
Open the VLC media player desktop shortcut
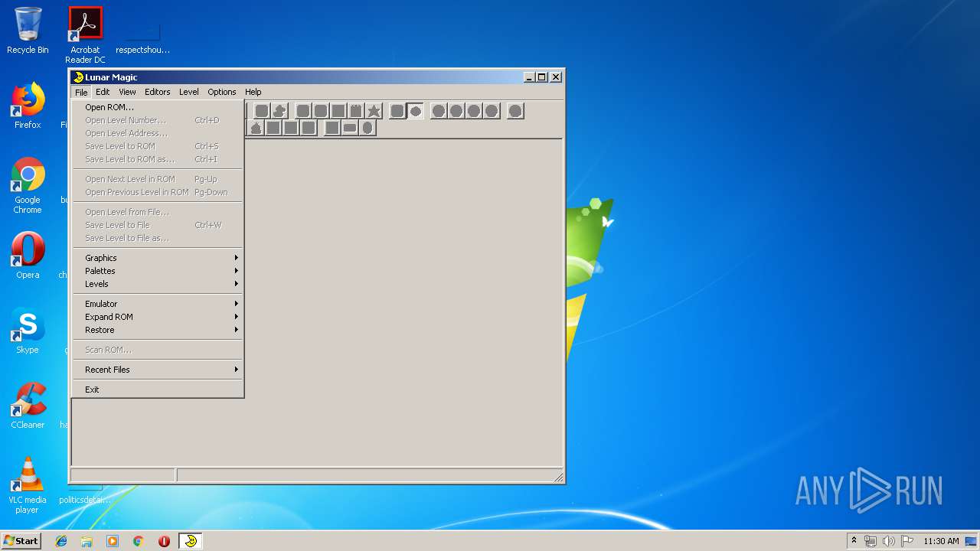(x=28, y=485)
